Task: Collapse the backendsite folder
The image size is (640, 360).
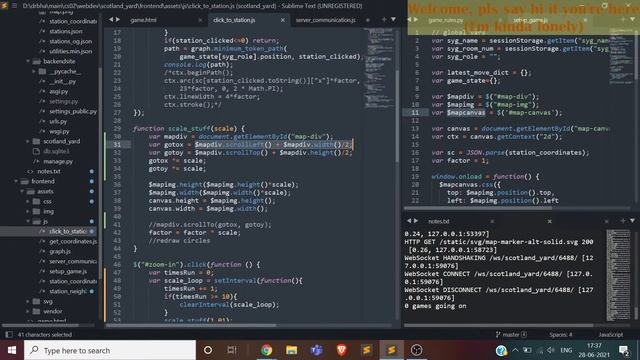Action: click(x=28, y=61)
